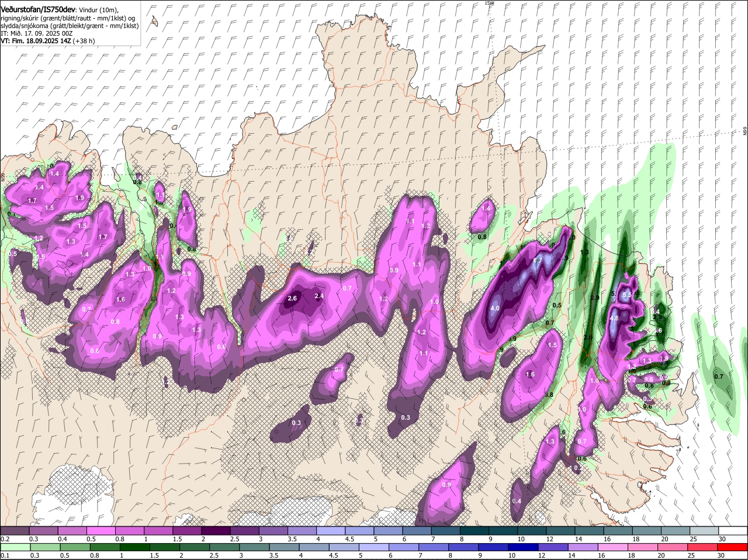Viewport: 748px width, 560px height.
Task: Click the 'N99' latitude label on the left edge
Action: point(3,176)
